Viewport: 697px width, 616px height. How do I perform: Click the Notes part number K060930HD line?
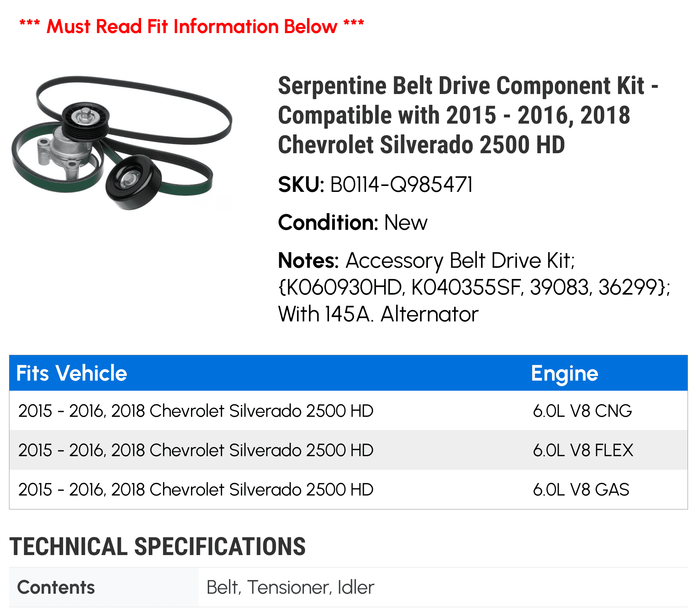pyautogui.click(x=474, y=287)
